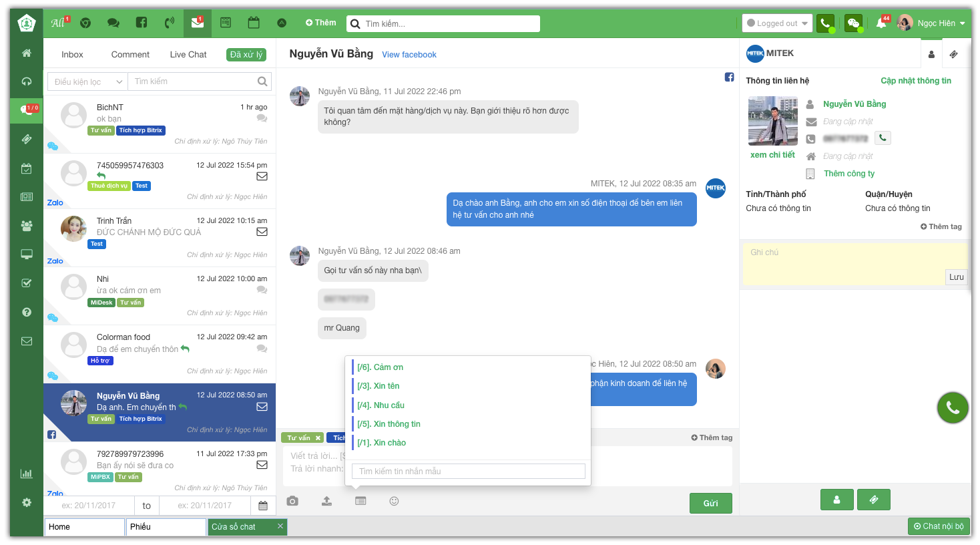Toggle the Đã xử lý filter
The height and width of the screenshot is (545, 980).
click(246, 55)
